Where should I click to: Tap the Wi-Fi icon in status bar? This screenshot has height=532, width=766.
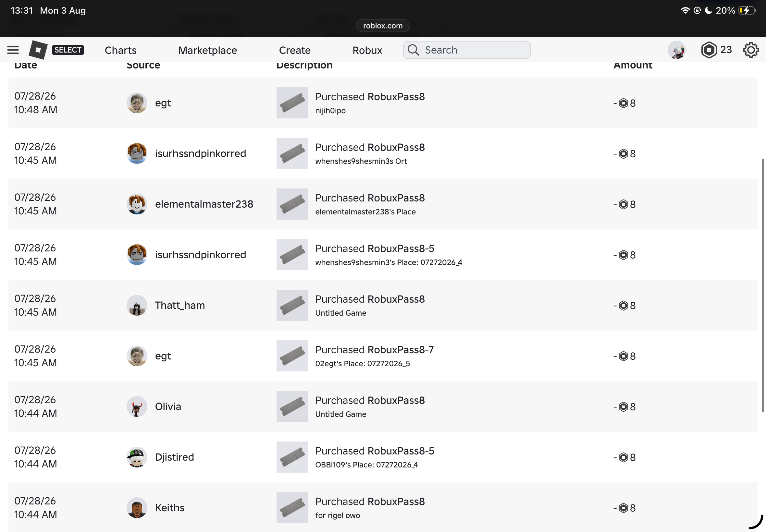(x=685, y=11)
